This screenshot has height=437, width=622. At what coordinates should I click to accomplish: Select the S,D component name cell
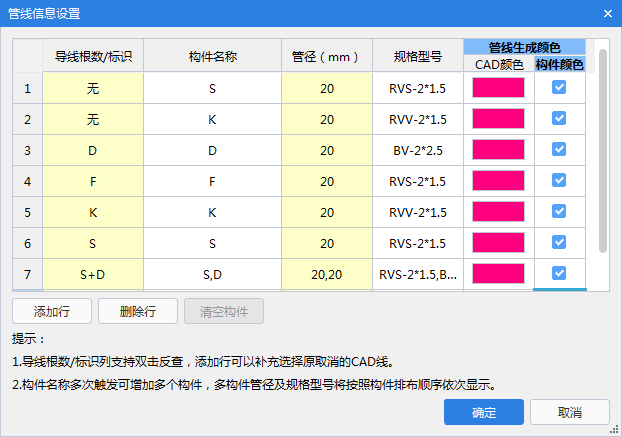pyautogui.click(x=212, y=273)
